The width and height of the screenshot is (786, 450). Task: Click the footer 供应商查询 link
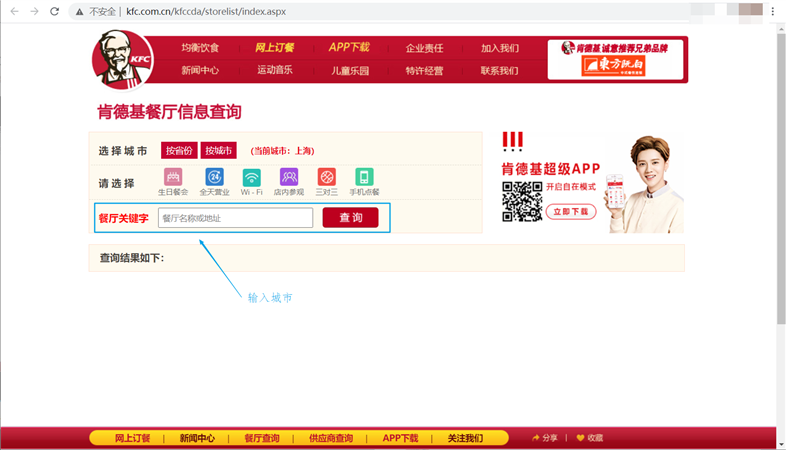coord(331,438)
